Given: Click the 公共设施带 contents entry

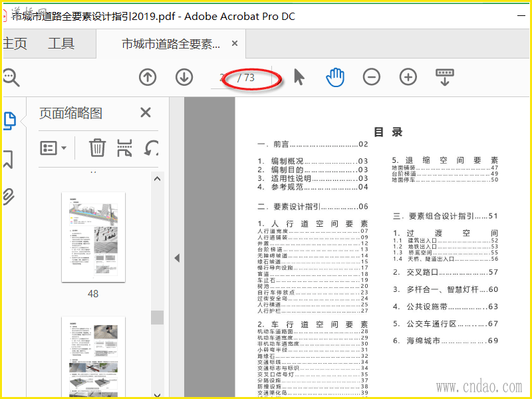Looking at the screenshot, I should click(446, 307).
